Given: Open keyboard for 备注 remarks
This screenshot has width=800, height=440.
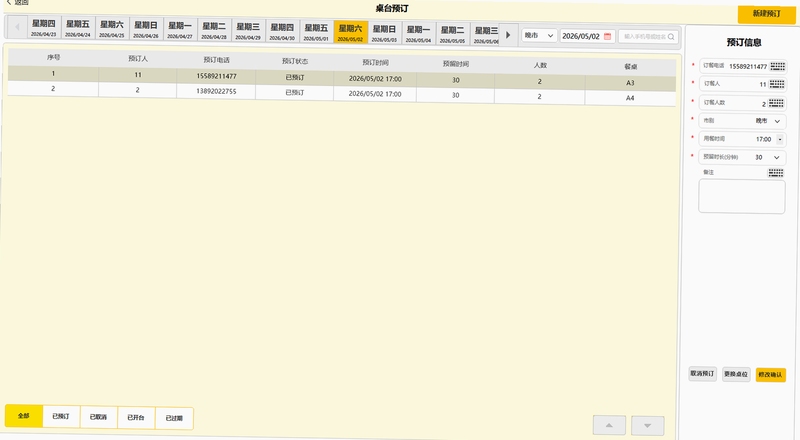Looking at the screenshot, I should 776,173.
